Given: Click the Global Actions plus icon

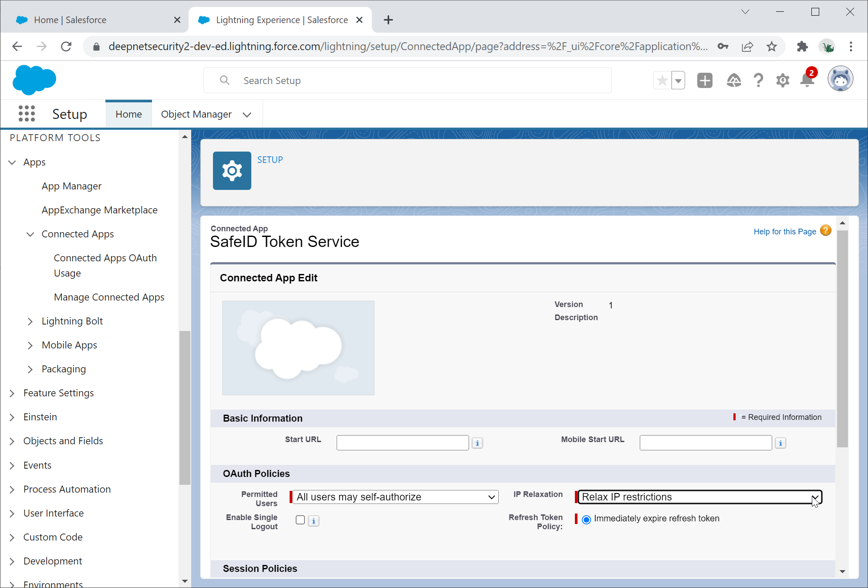Looking at the screenshot, I should tap(704, 80).
